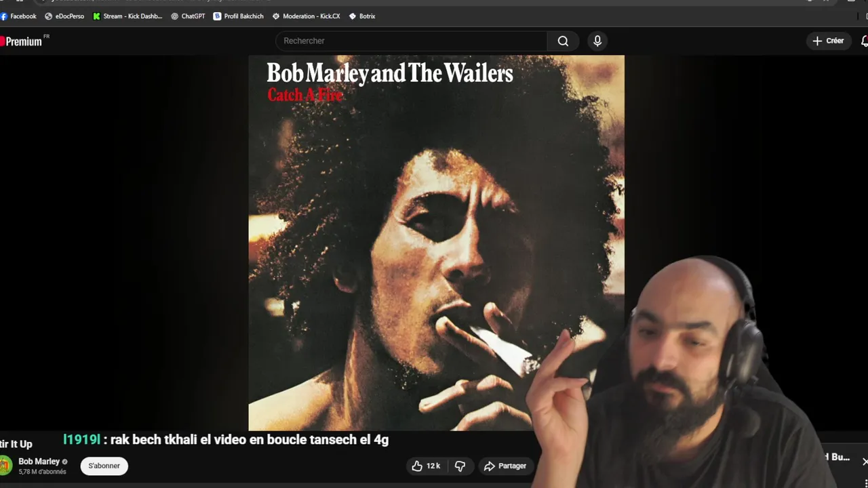Open the ChatGPT bookmark
This screenshot has width=868, height=488.
click(x=188, y=16)
